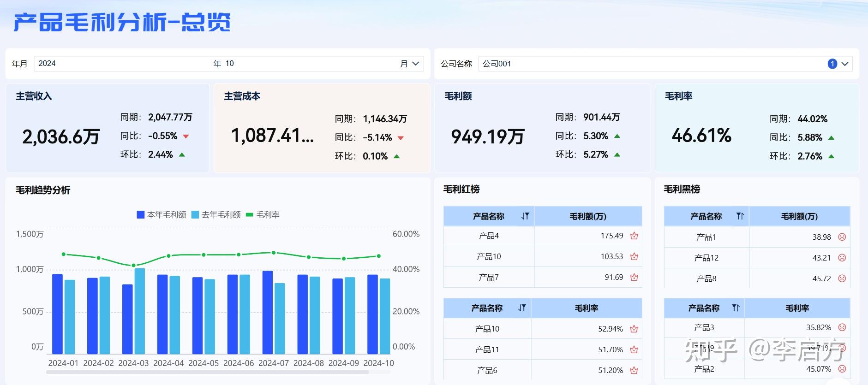This screenshot has height=385, width=868.
Task: Click the horizontal scrollbar under the trend chart
Action: tap(207, 372)
